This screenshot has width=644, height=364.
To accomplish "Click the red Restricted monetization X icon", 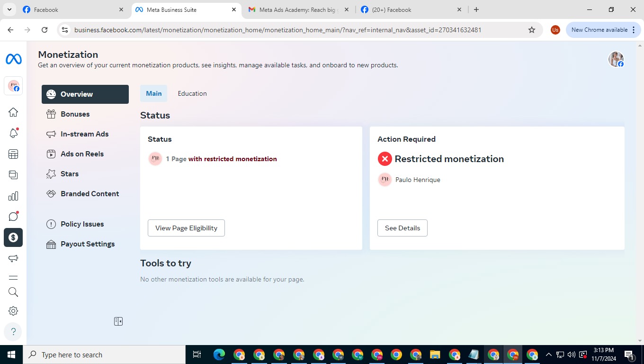I will coord(385,159).
